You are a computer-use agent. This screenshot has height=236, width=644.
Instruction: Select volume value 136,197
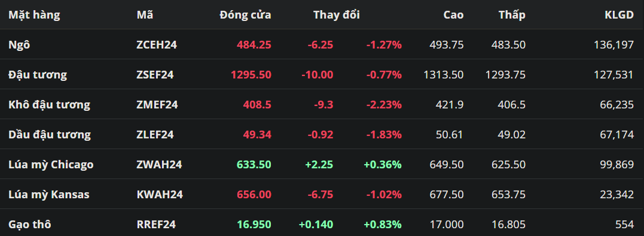point(614,45)
